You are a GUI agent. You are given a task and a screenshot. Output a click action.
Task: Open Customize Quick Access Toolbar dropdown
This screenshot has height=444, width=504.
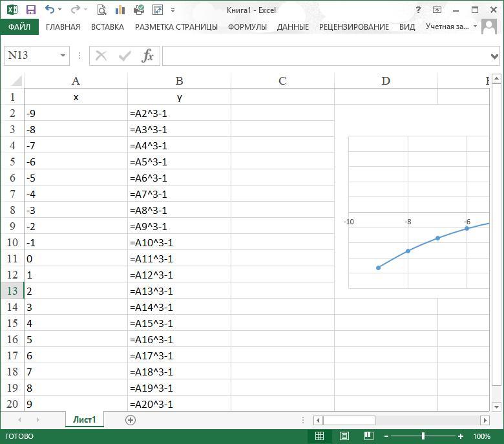(173, 10)
